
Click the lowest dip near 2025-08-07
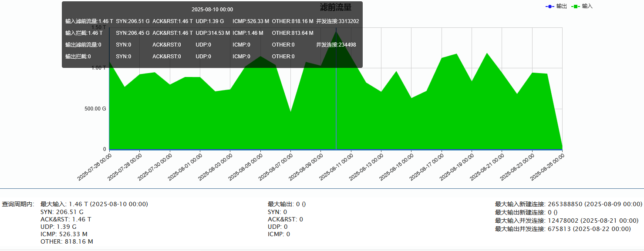click(291, 112)
